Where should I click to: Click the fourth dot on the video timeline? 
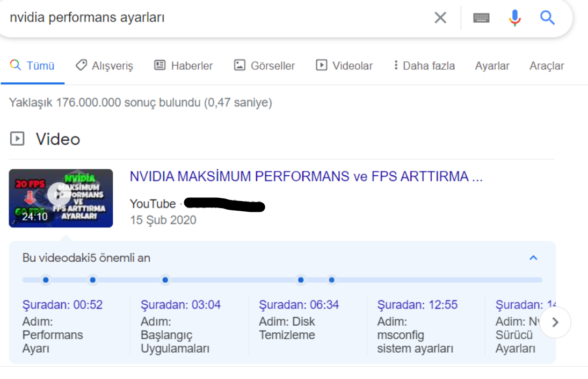301,280
